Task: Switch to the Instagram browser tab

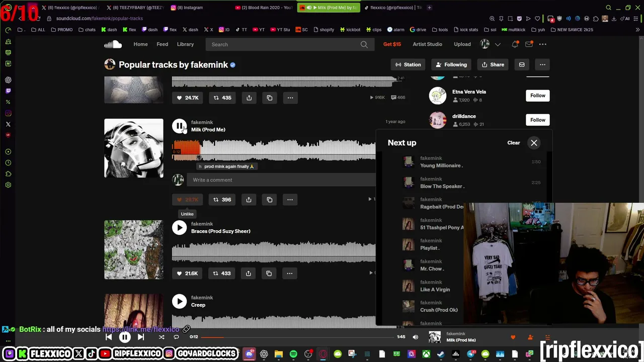Action: point(194,8)
